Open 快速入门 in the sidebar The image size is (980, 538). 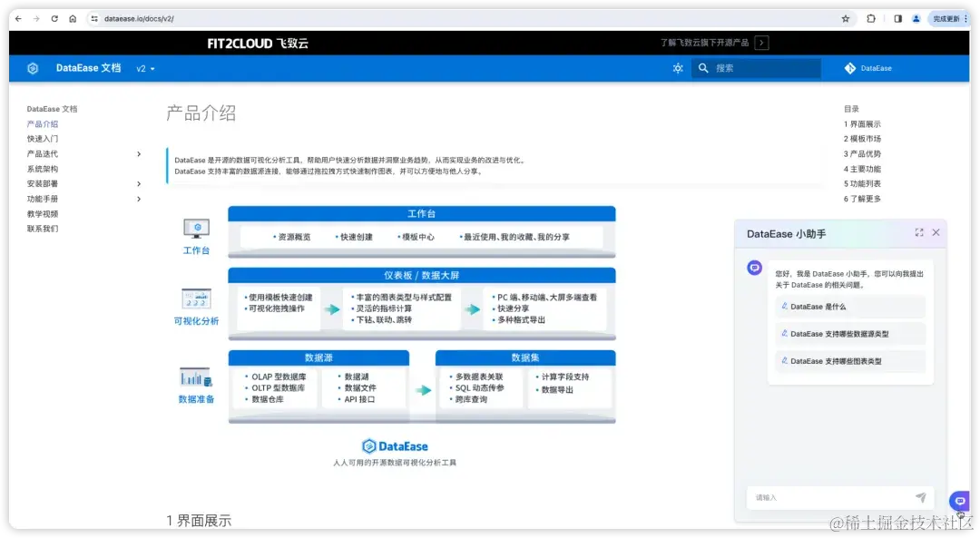coord(43,139)
